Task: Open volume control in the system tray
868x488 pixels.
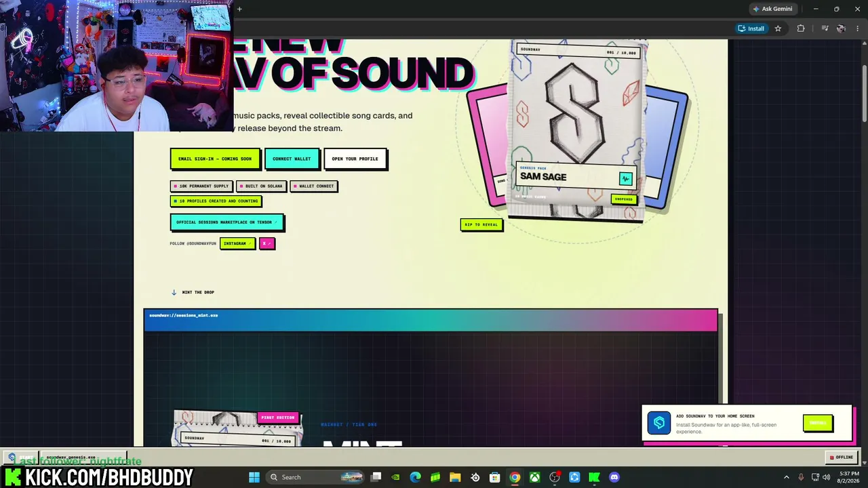Action: [x=827, y=477]
